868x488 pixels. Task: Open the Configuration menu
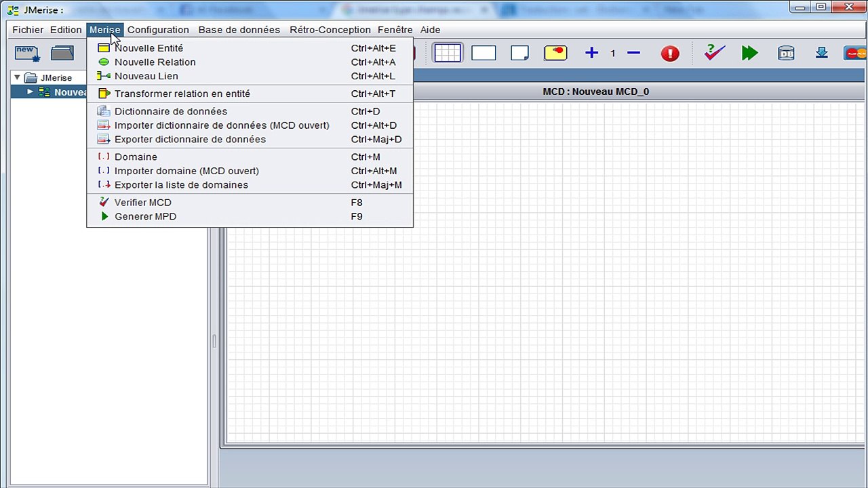click(158, 30)
